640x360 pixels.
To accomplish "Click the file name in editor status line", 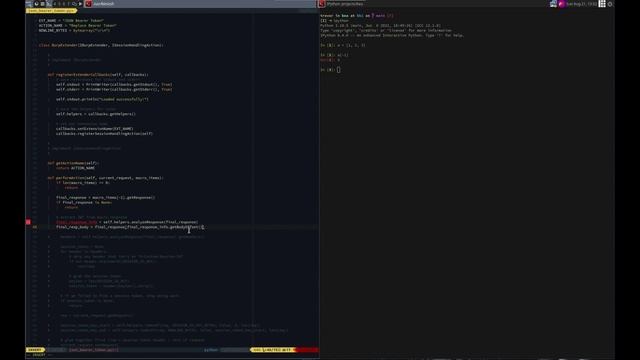I will (x=93, y=350).
